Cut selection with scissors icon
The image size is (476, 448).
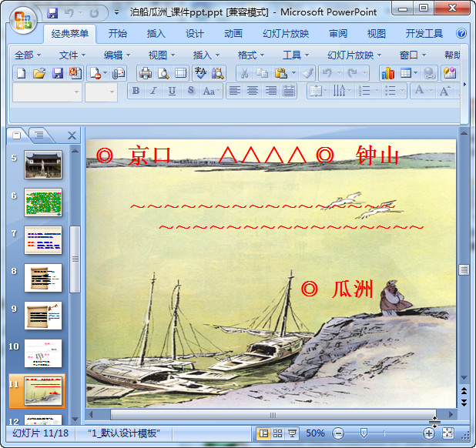click(245, 73)
